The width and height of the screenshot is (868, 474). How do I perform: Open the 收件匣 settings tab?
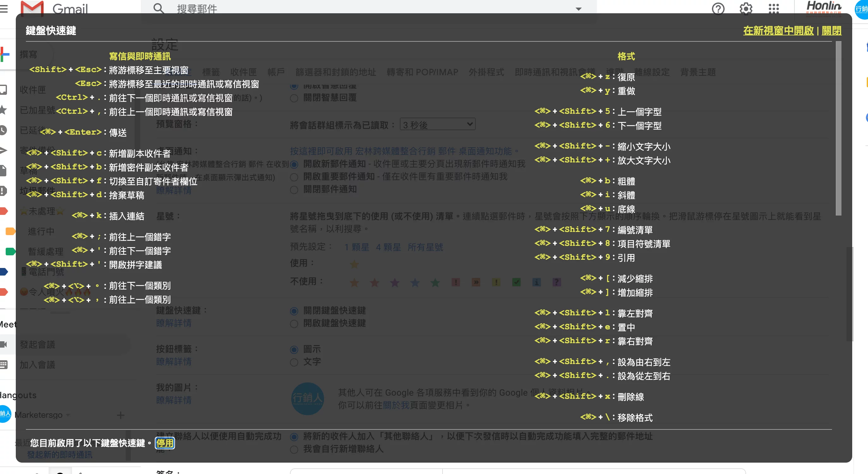(243, 72)
